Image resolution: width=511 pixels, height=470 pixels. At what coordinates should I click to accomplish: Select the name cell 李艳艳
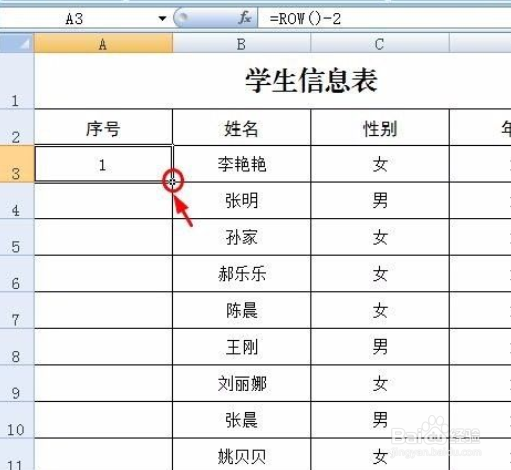point(242,164)
